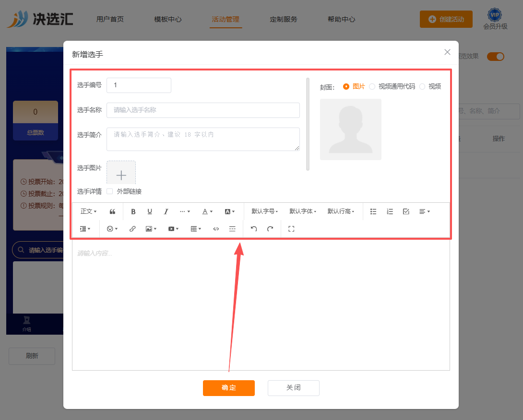This screenshot has height=420, width=523.
Task: Go to 用户首页 in top navigation
Action: tap(110, 19)
